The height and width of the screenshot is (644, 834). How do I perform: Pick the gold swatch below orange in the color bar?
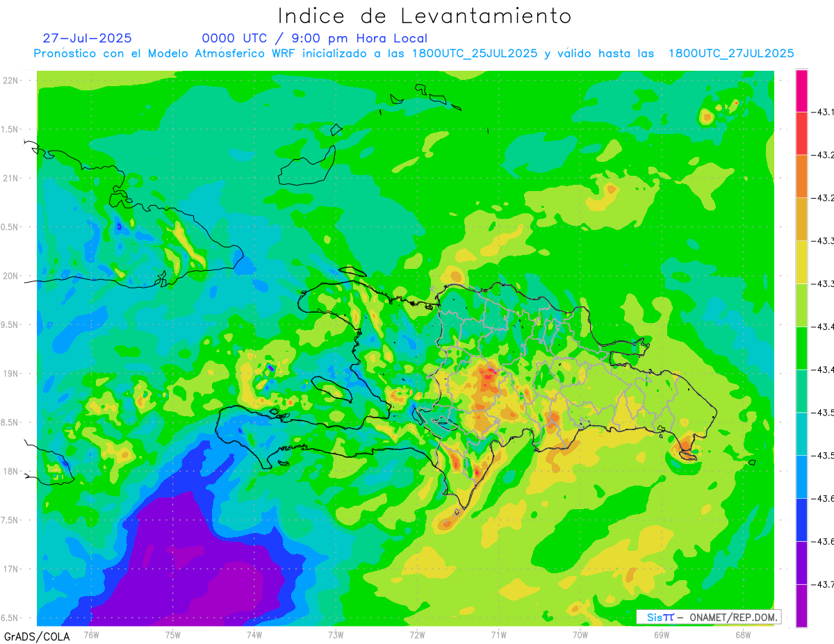point(801,220)
